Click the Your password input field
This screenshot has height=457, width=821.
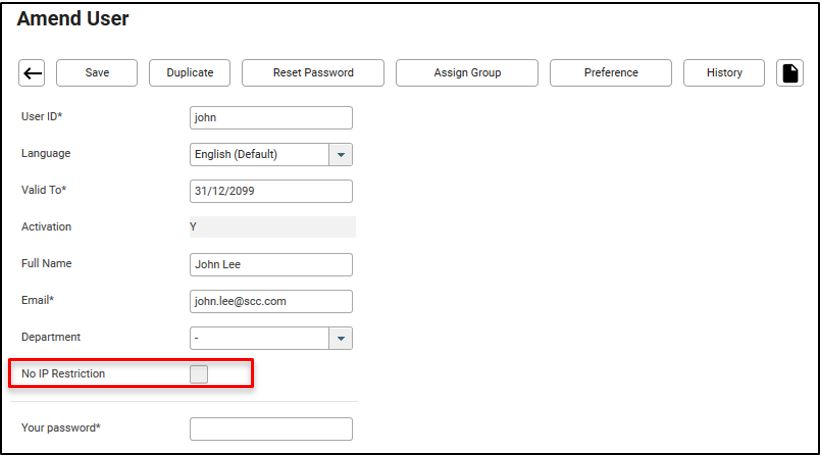pyautogui.click(x=271, y=429)
